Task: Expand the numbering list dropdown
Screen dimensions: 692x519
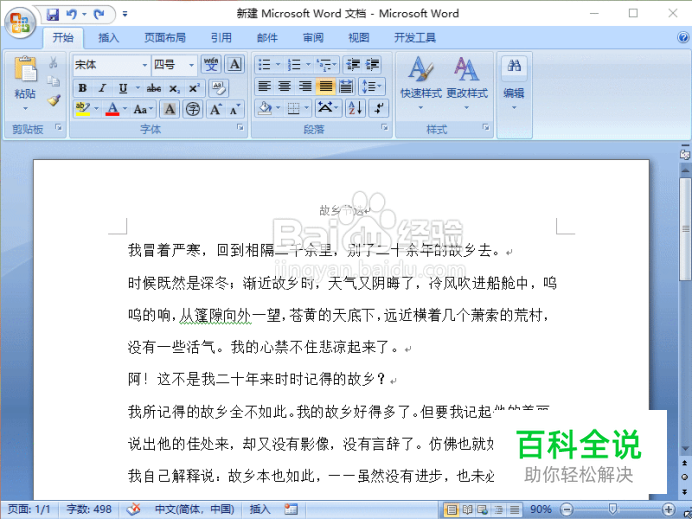Action: click(x=308, y=65)
